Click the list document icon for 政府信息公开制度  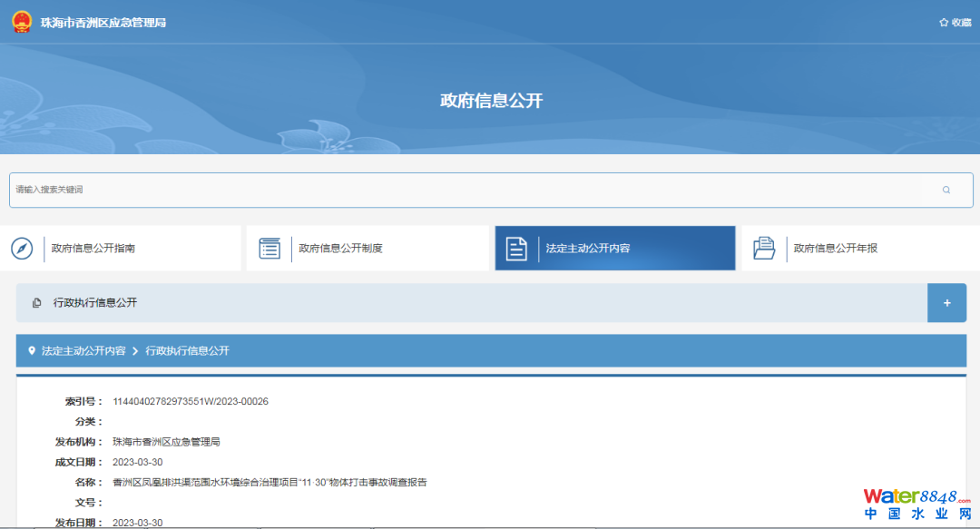click(269, 249)
